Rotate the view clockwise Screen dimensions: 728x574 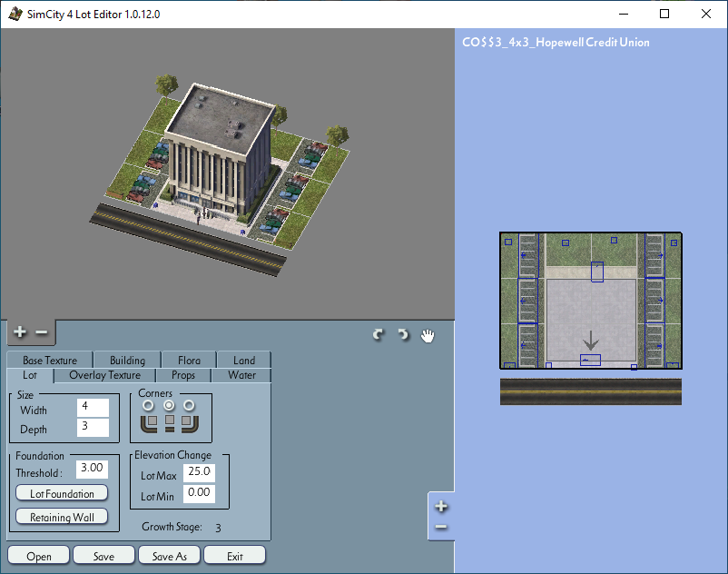(x=379, y=334)
